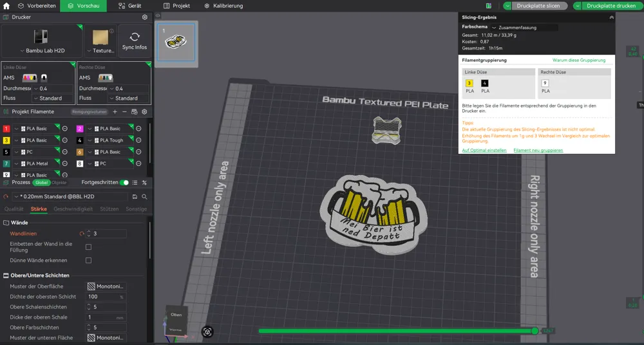Remove filament 1 PLA Basic via circle-minus
The image size is (644, 345).
click(64, 129)
